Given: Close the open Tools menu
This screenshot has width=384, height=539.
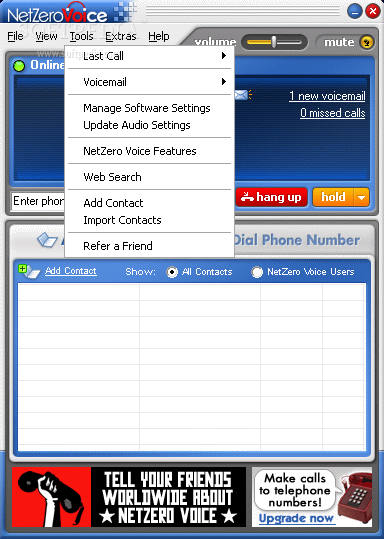Looking at the screenshot, I should pyautogui.click(x=81, y=36).
